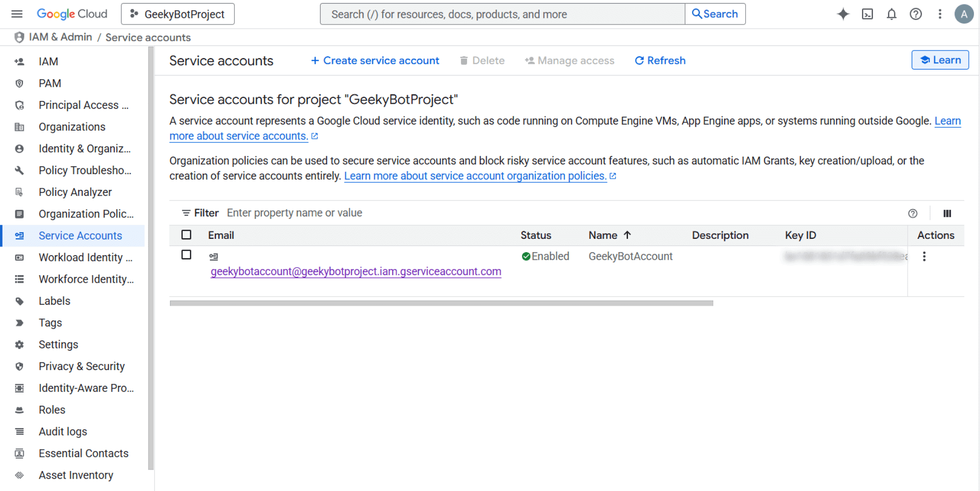Click the Settings gear icon

tap(19, 345)
